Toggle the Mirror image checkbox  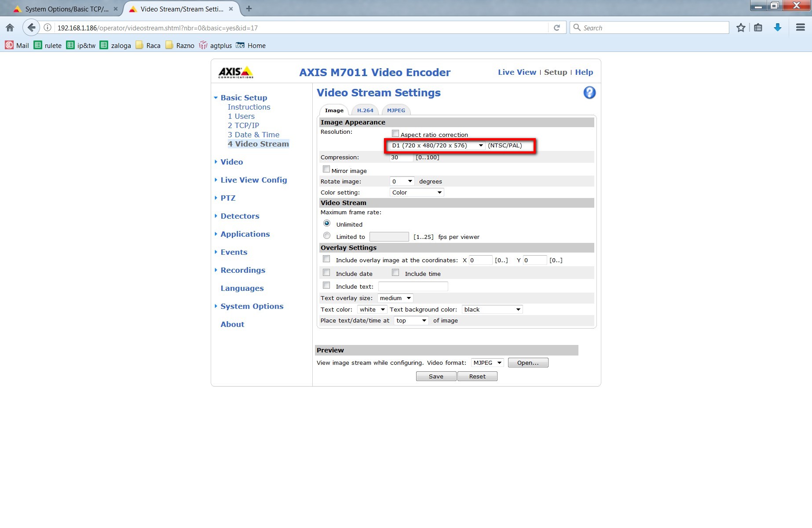(x=326, y=169)
